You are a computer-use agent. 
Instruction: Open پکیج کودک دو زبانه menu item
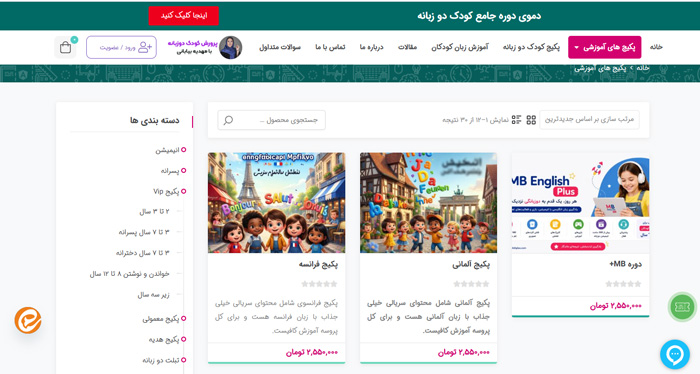tap(531, 47)
